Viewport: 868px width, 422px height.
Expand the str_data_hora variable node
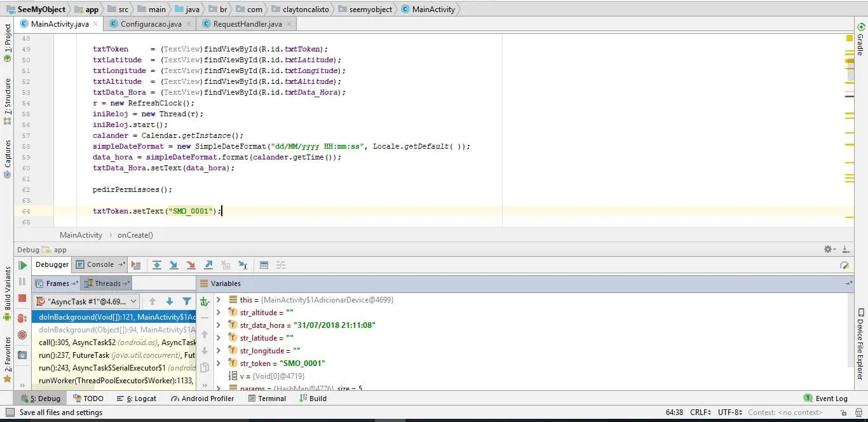(219, 325)
